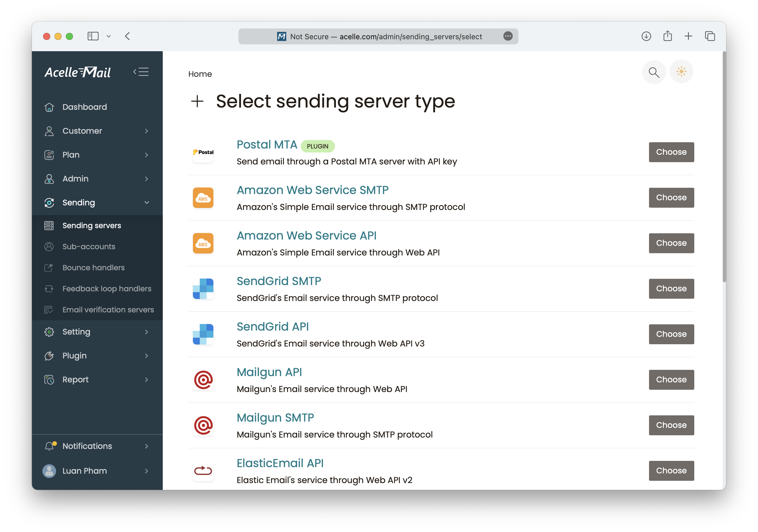The width and height of the screenshot is (758, 532).
Task: Click the AcelleMail logo
Action: point(78,72)
